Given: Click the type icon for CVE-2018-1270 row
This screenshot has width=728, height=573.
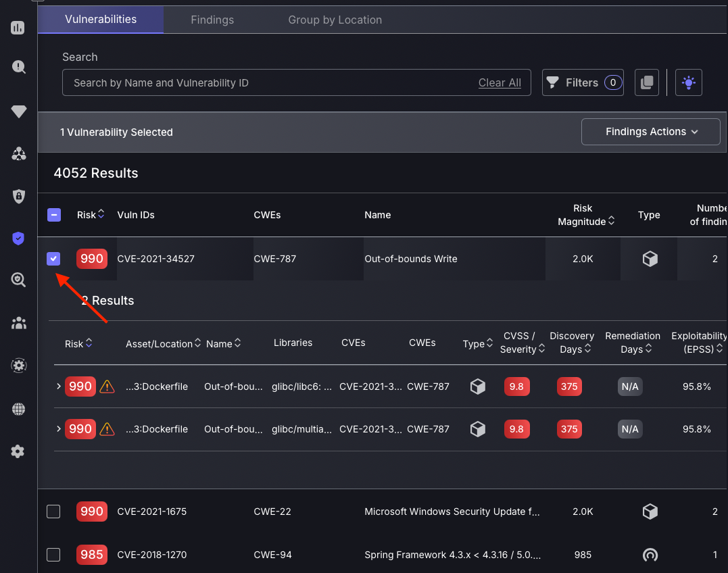Looking at the screenshot, I should tap(650, 555).
